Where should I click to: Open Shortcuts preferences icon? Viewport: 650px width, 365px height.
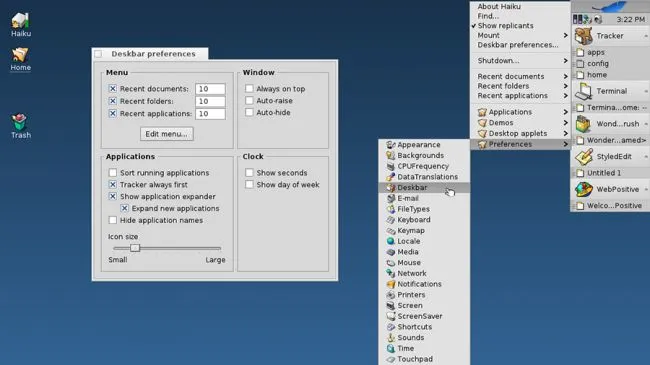pos(390,327)
